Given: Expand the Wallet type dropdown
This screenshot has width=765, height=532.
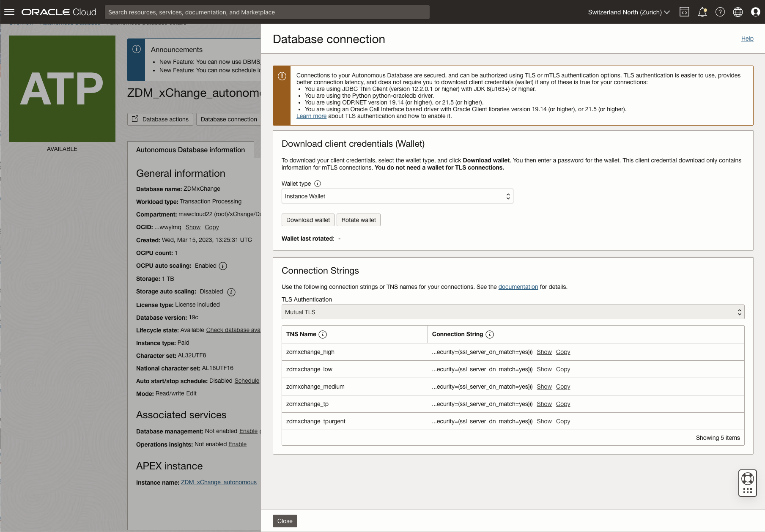Looking at the screenshot, I should 397,196.
